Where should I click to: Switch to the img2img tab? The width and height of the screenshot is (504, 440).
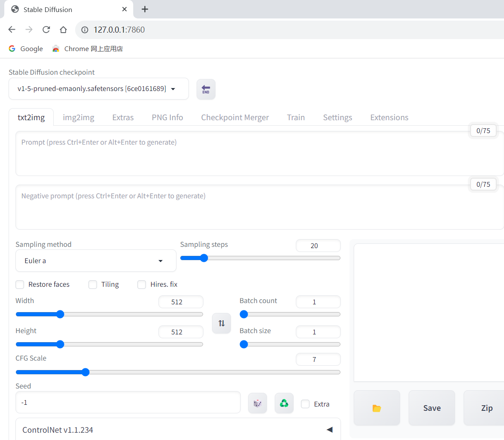[x=79, y=117]
